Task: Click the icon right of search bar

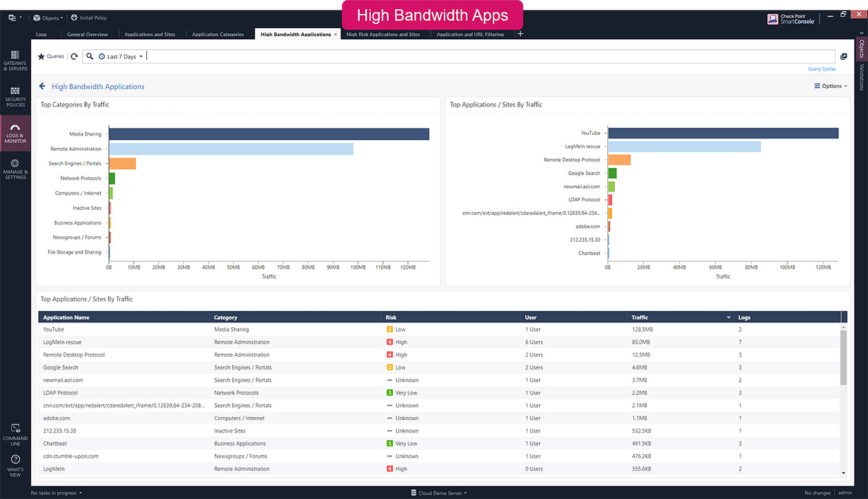Action: pos(843,57)
